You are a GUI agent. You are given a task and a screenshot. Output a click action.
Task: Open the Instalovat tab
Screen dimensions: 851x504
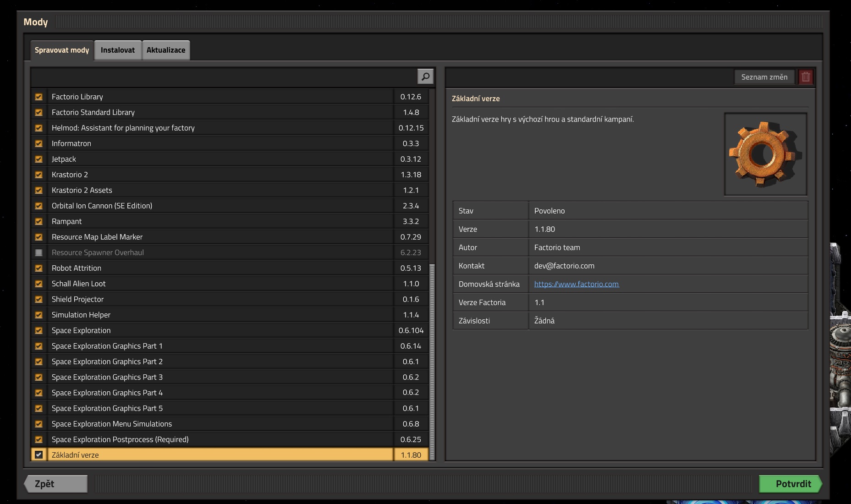coord(118,50)
